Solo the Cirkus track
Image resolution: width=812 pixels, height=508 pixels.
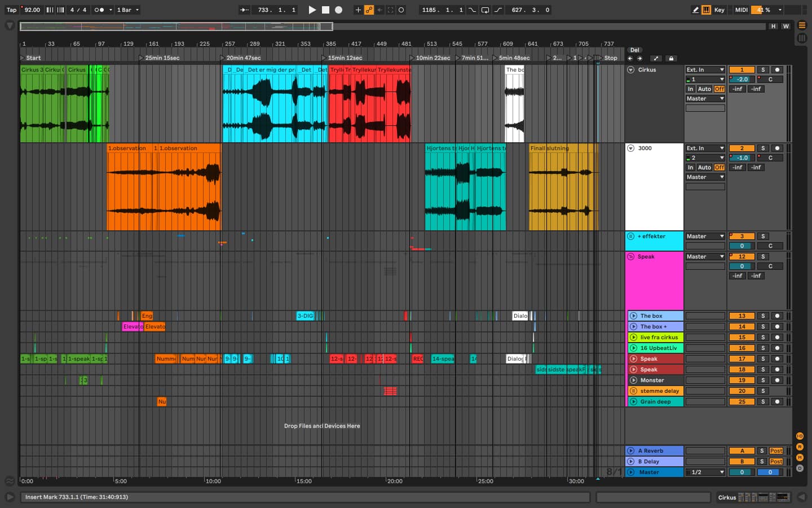point(763,70)
